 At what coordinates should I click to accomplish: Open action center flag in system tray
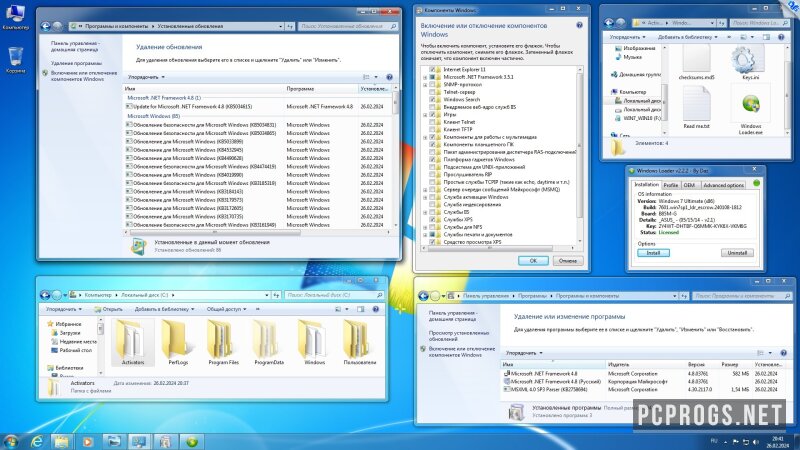[735, 442]
